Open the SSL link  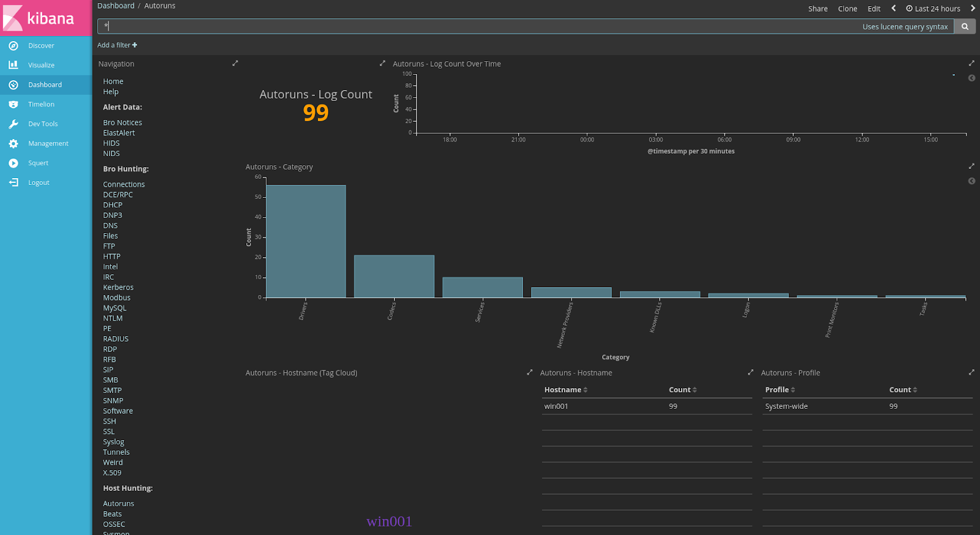(x=109, y=432)
